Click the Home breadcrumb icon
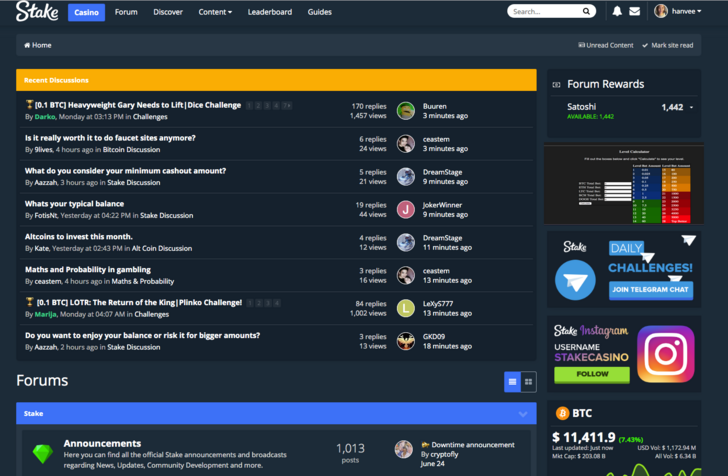This screenshot has height=476, width=728. tap(27, 45)
